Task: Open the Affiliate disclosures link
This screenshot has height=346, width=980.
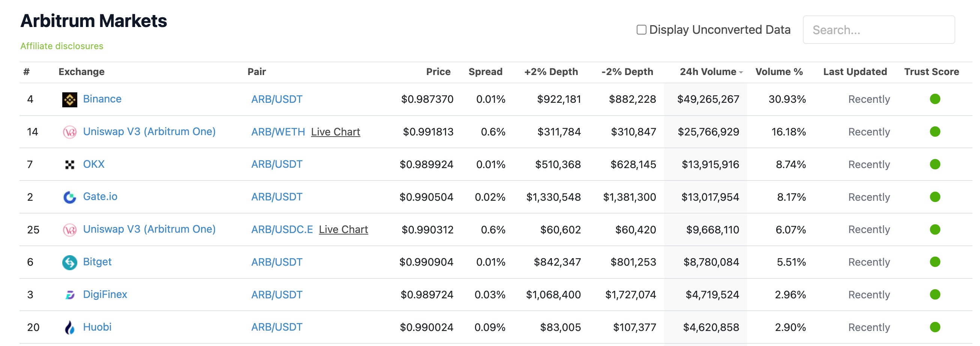Action: point(62,46)
